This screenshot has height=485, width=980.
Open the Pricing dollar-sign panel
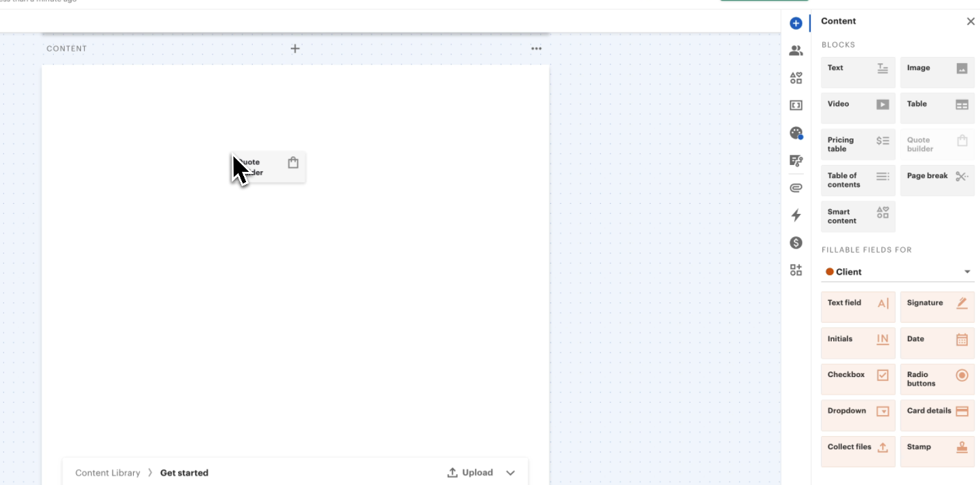(x=796, y=242)
